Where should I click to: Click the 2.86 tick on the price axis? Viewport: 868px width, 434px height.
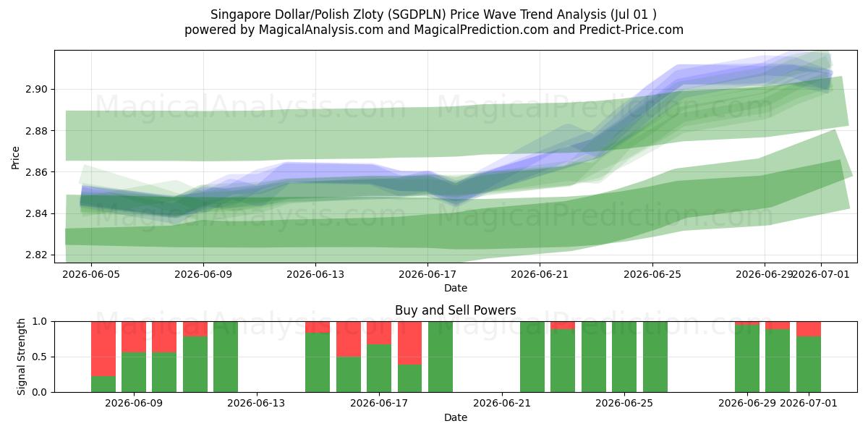[x=38, y=172]
